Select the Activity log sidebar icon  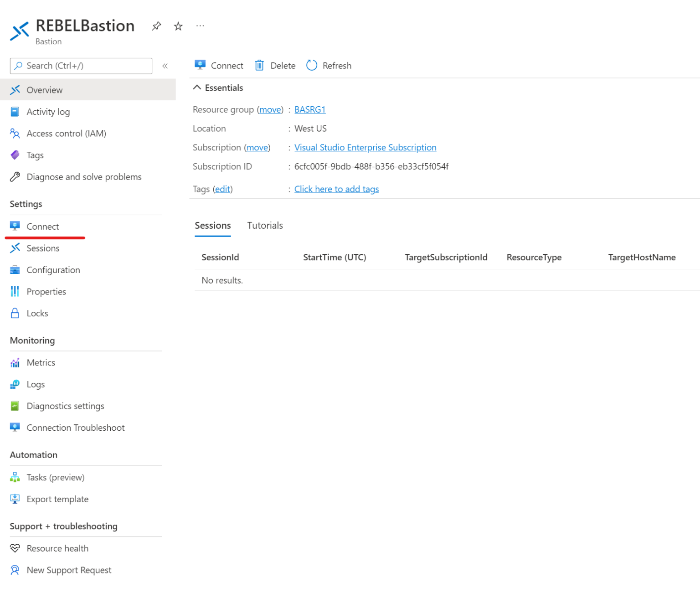[x=15, y=111]
